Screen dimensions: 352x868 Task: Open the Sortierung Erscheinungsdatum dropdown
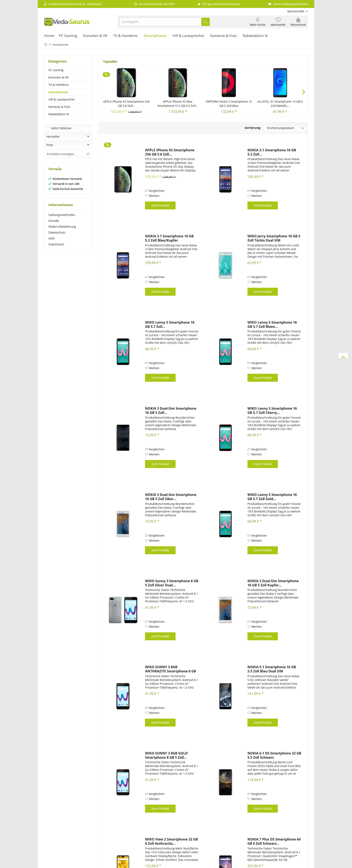[285, 128]
